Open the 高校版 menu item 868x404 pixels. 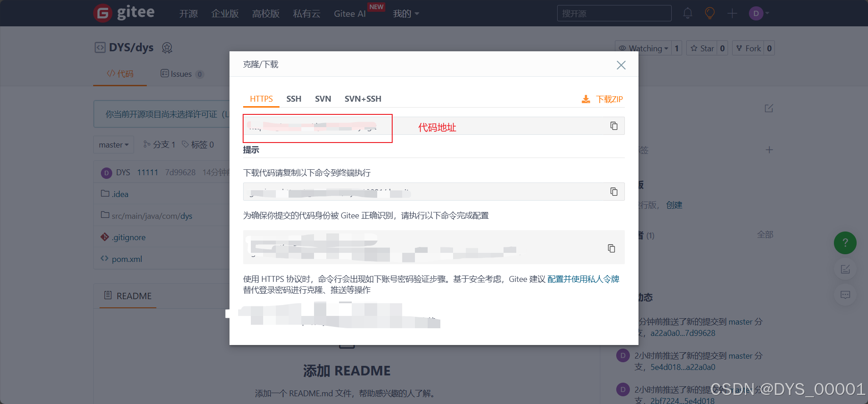[x=266, y=14]
